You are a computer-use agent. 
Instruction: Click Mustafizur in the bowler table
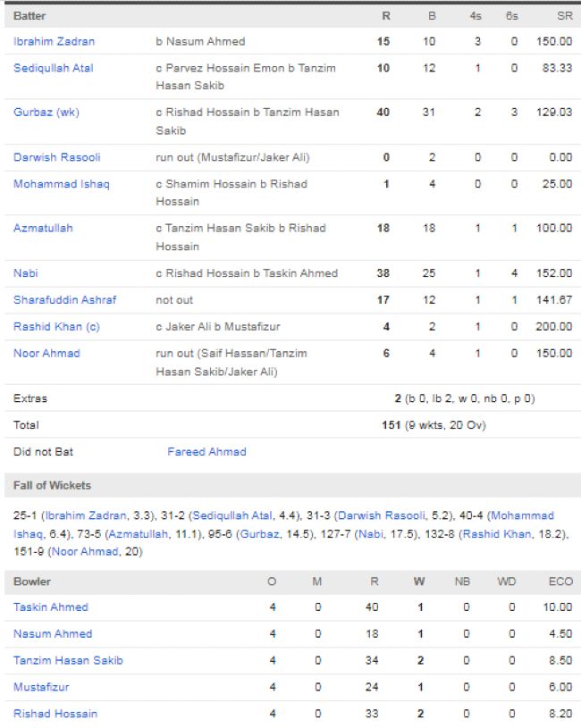click(41, 688)
